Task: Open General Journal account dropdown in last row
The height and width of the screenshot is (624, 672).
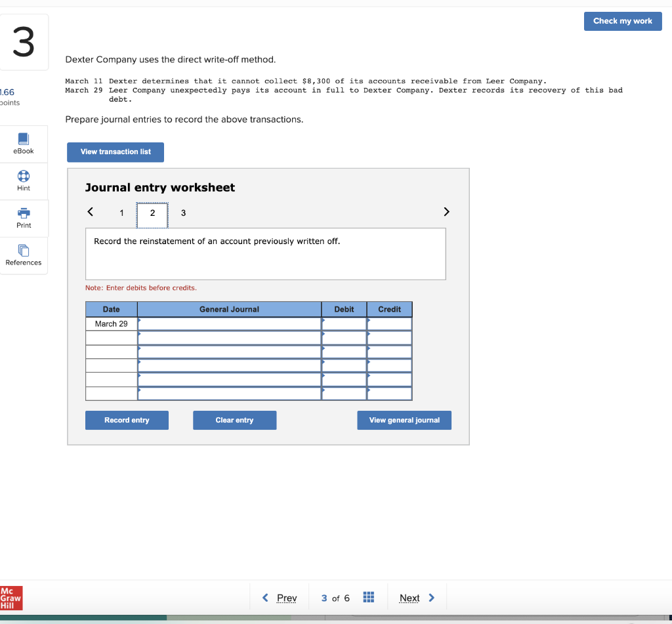Action: pos(229,394)
